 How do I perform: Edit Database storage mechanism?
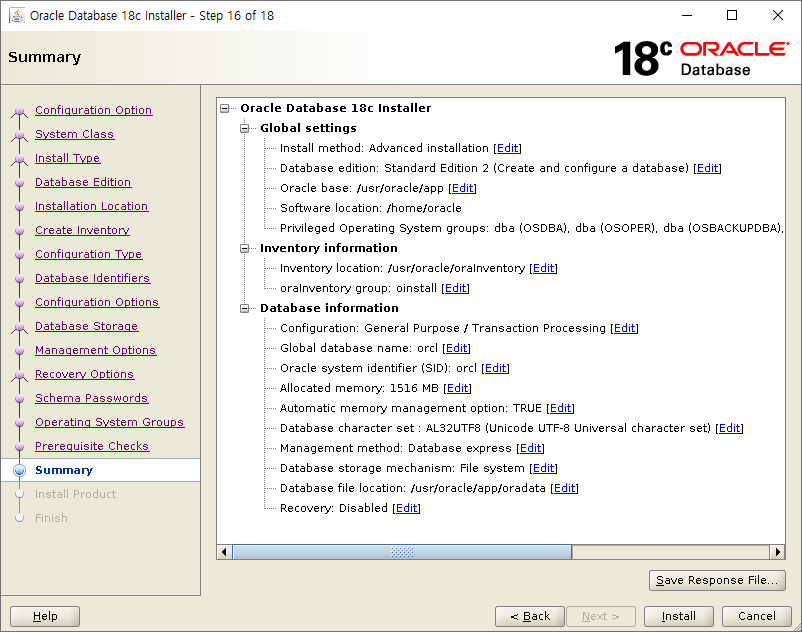(543, 468)
